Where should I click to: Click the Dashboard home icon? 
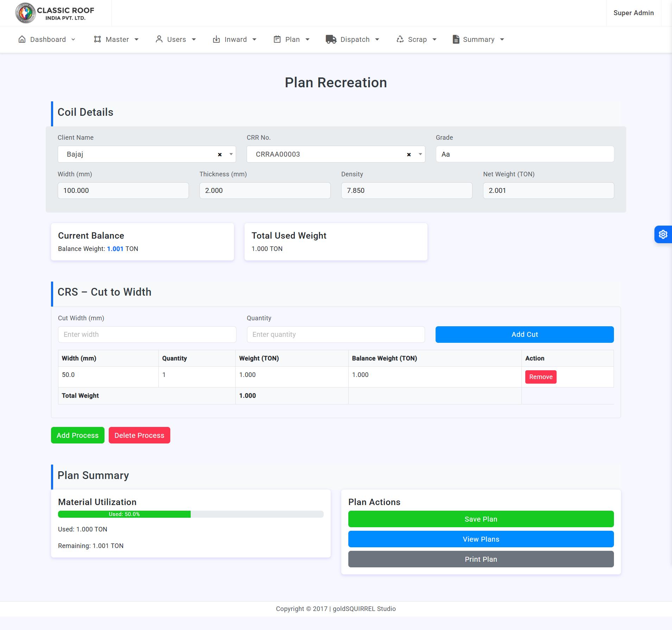tap(22, 39)
